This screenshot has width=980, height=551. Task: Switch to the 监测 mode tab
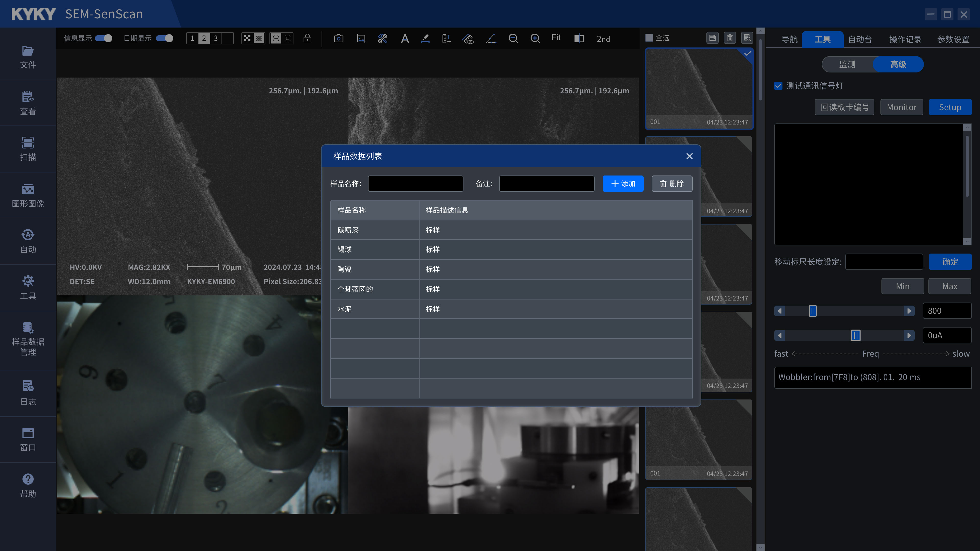pyautogui.click(x=847, y=64)
